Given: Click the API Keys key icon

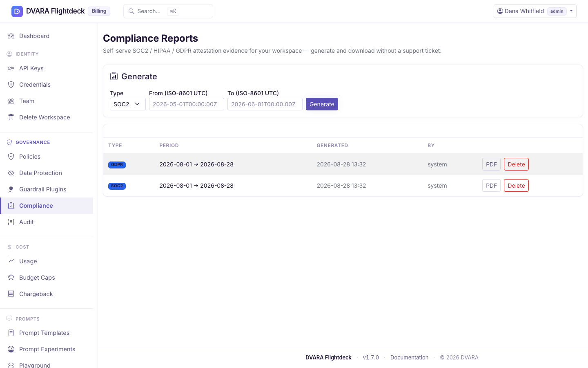Looking at the screenshot, I should (11, 68).
